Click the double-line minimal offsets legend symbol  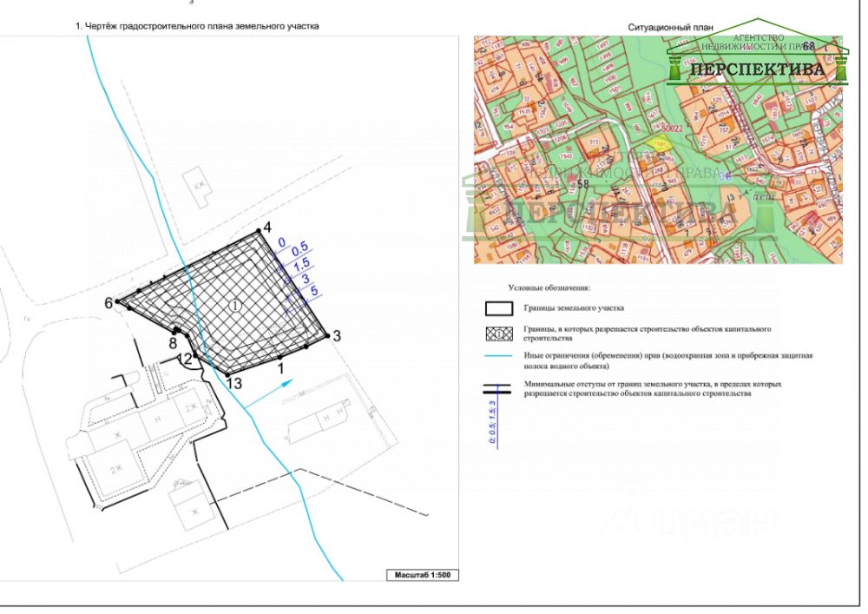pyautogui.click(x=497, y=389)
